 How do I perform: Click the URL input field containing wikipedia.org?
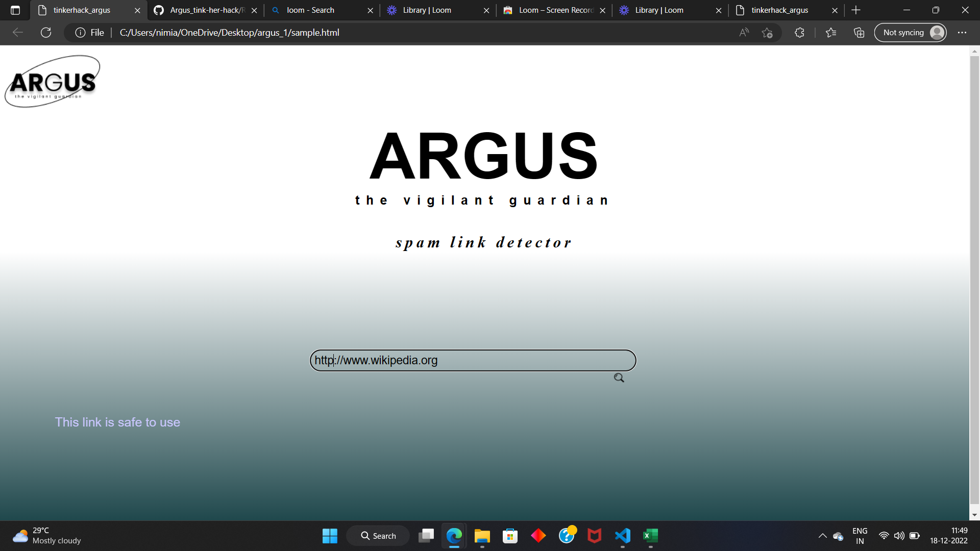pyautogui.click(x=472, y=360)
